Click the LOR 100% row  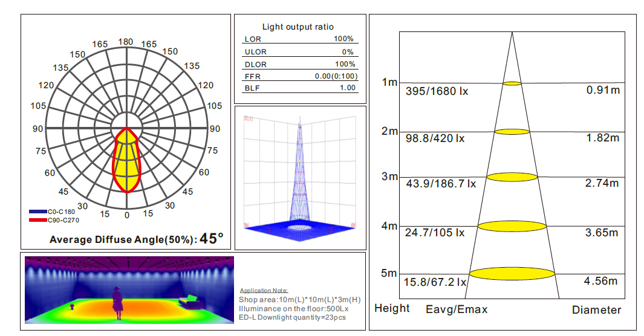(299, 39)
